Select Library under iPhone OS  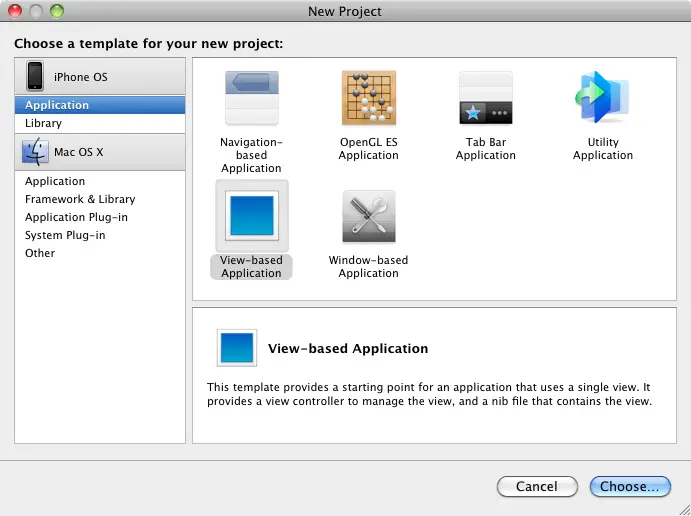tap(100, 123)
